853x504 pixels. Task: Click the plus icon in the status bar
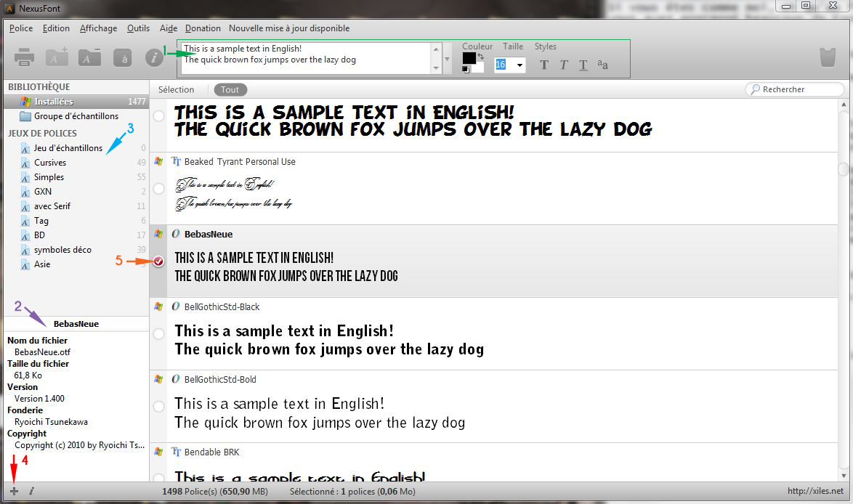[x=14, y=491]
